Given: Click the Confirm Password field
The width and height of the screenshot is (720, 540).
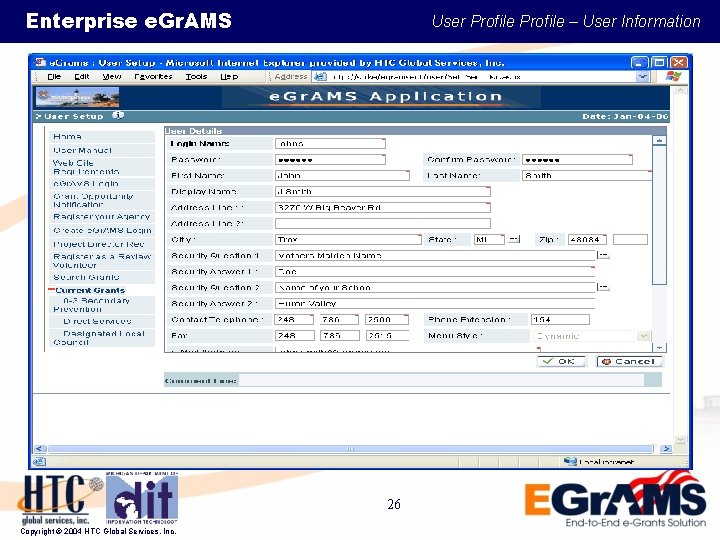Looking at the screenshot, I should 577,160.
